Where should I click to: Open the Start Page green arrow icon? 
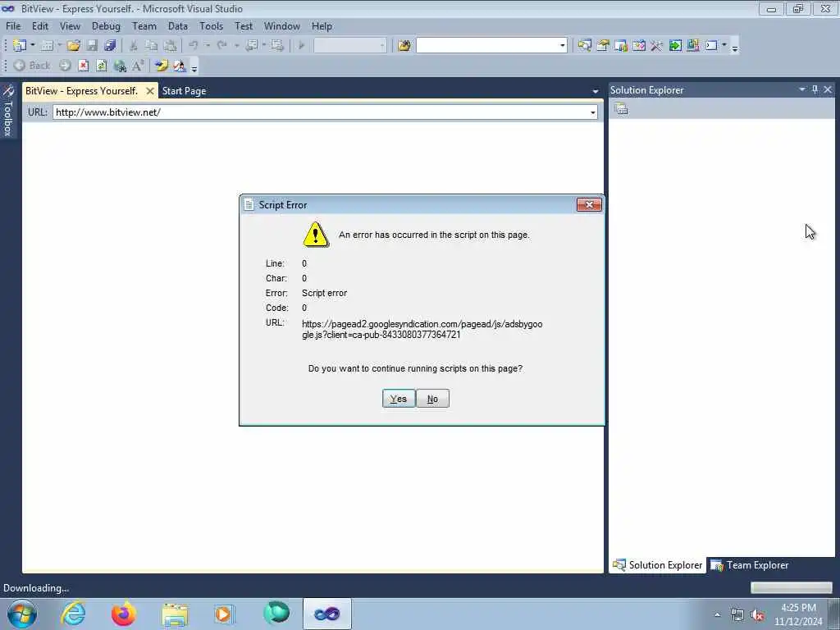[675, 46]
